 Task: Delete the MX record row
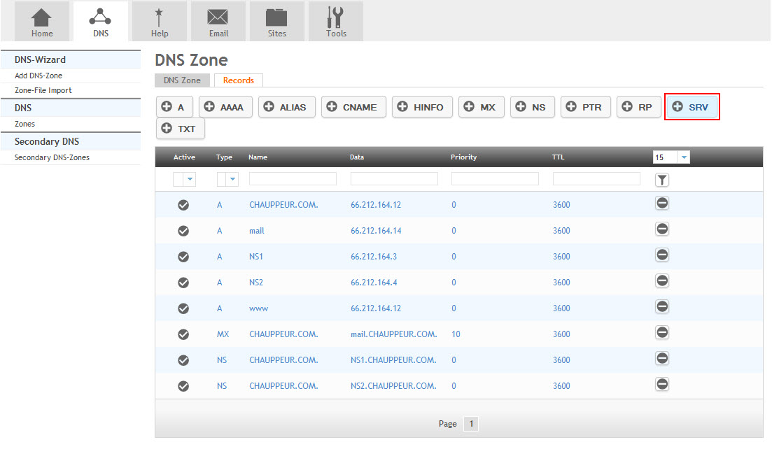662,334
